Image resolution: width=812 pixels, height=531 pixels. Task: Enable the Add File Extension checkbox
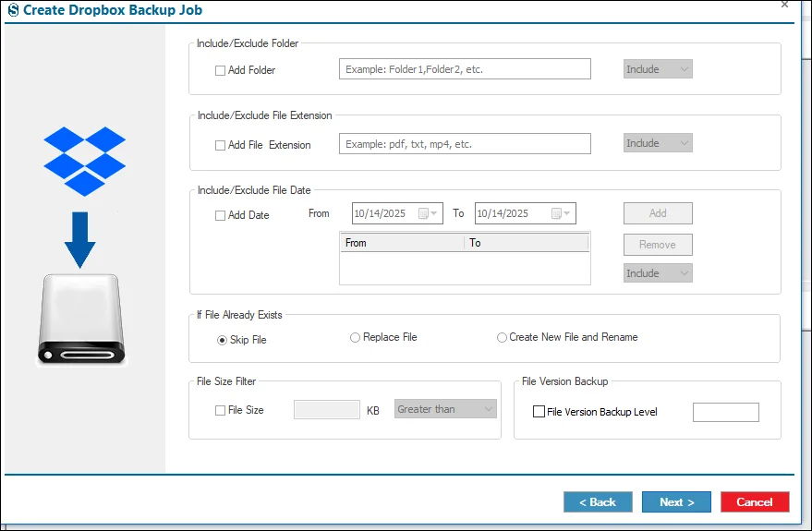click(x=220, y=145)
